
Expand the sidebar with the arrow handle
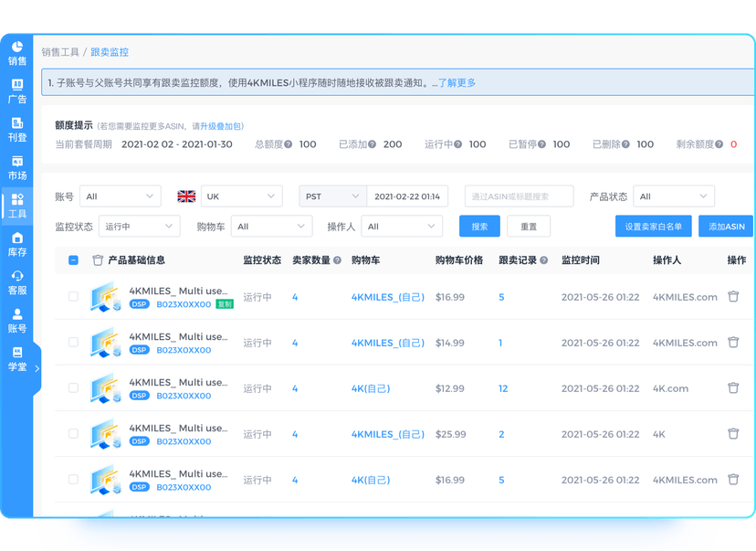[37, 368]
